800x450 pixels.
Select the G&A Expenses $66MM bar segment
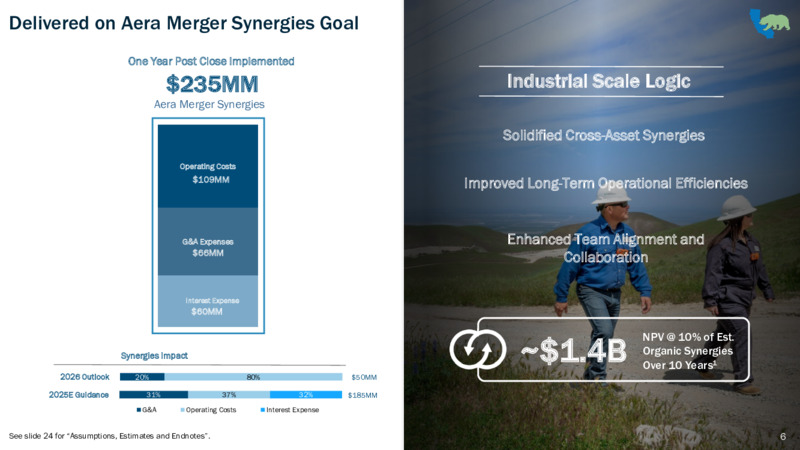coord(208,241)
